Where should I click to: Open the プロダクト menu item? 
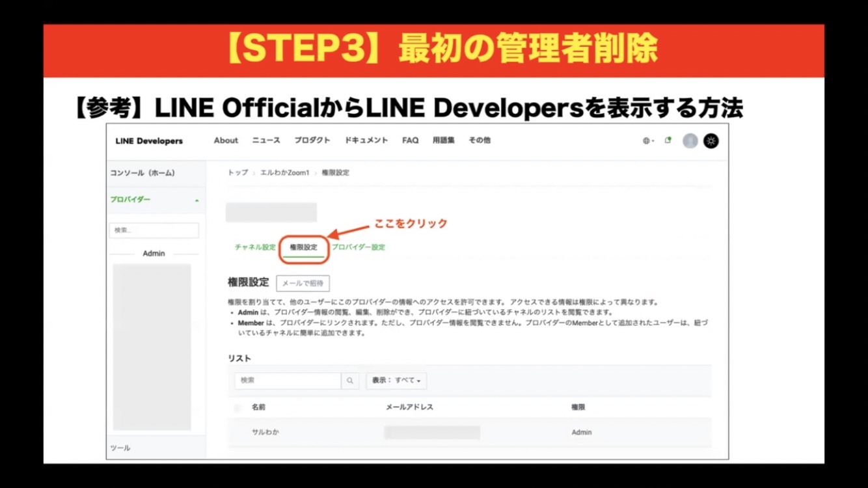pos(312,141)
